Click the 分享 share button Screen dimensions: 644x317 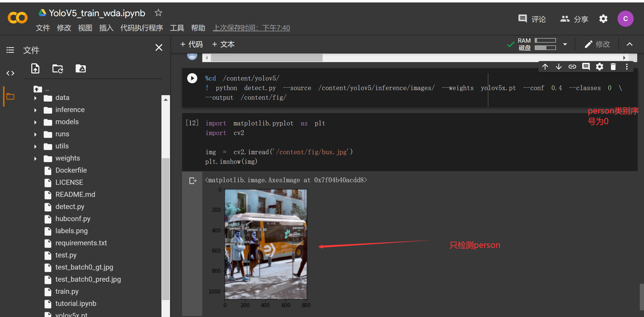574,19
